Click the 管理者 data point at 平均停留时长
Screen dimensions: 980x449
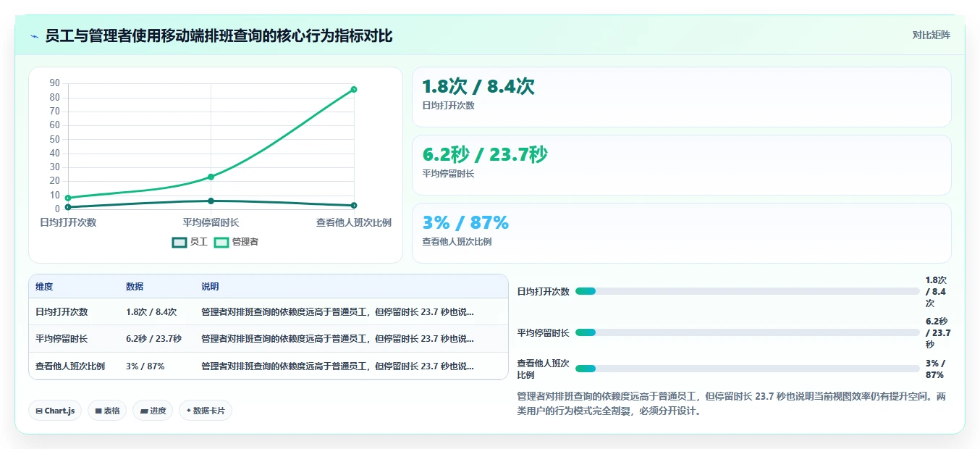point(211,177)
